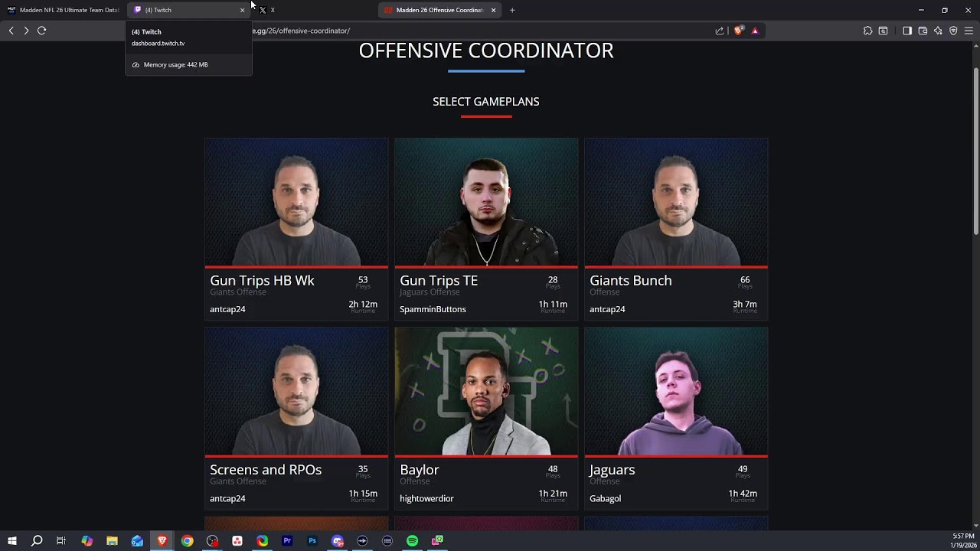
Task: Open Screens and RPOs gameplan thumbnail
Action: coord(296,391)
